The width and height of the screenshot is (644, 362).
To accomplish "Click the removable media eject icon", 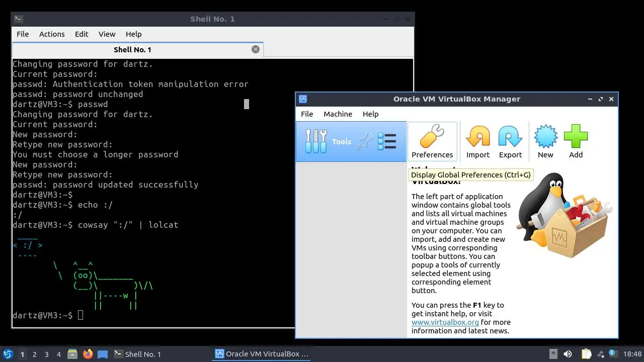I will 553,354.
